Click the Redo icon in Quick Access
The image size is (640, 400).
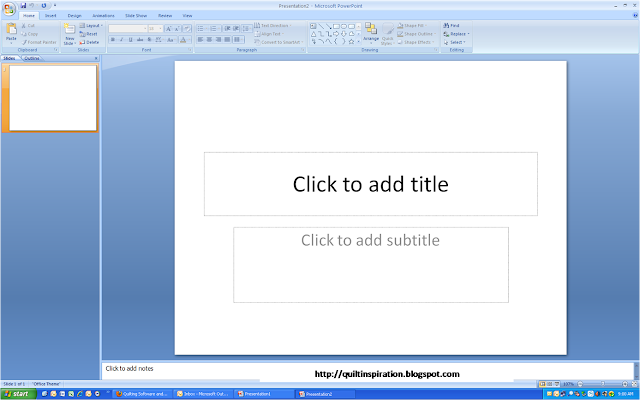(x=44, y=6)
